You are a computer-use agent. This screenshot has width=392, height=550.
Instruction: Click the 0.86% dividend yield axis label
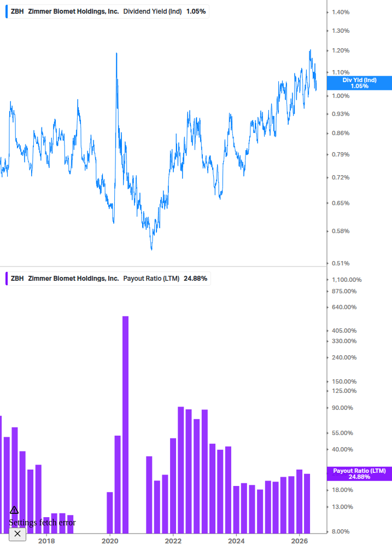(x=341, y=134)
